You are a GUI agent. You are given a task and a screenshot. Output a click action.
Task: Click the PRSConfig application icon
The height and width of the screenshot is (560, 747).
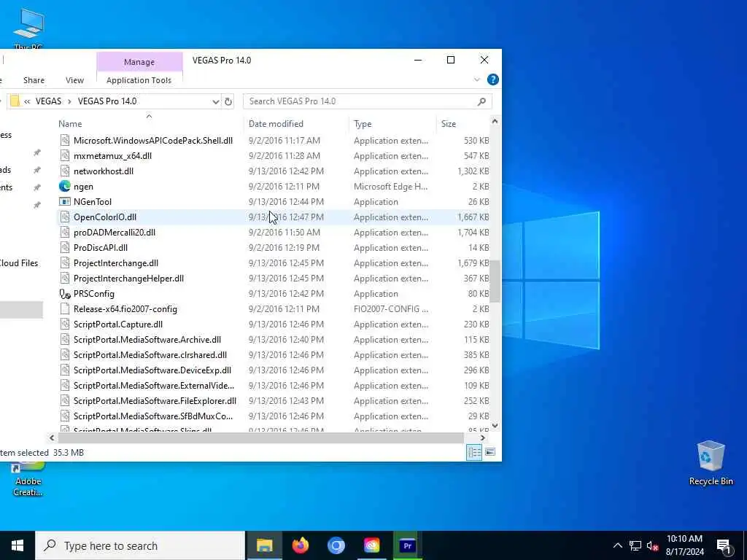coord(65,293)
